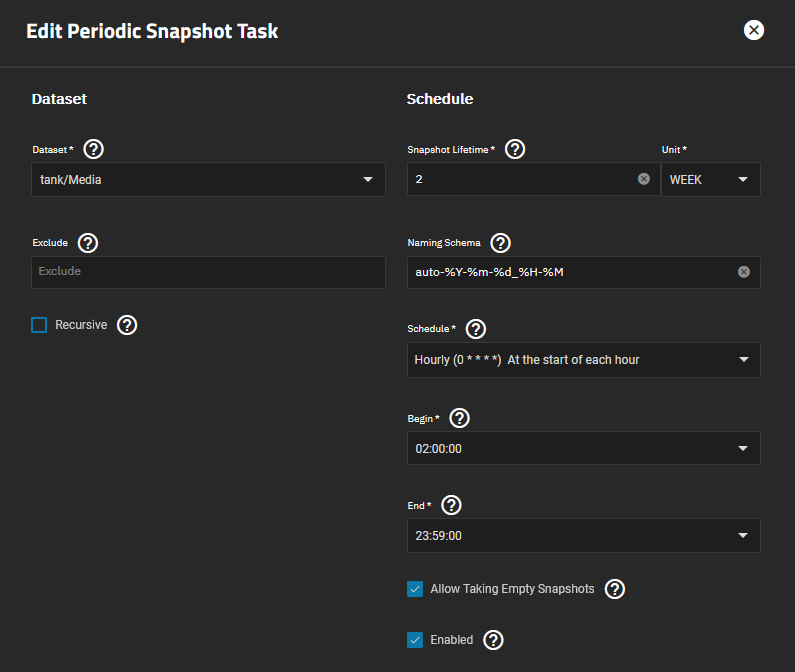The height and width of the screenshot is (672, 795).
Task: Toggle the Enabled checkbox
Action: coord(415,640)
